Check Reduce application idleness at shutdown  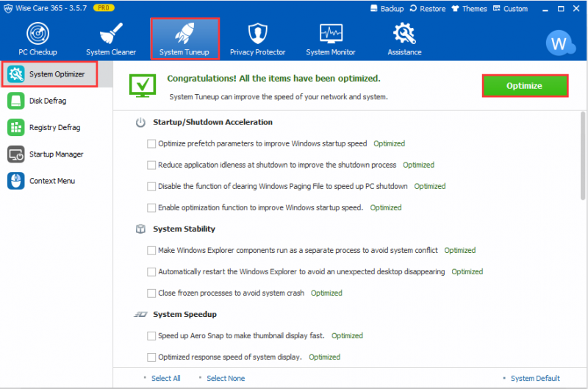(x=151, y=165)
